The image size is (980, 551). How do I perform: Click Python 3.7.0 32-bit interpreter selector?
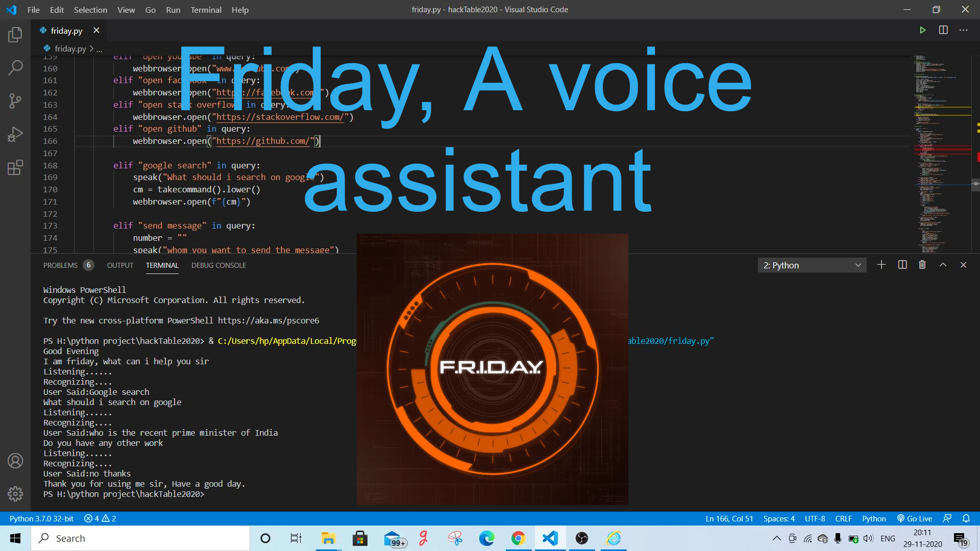(x=41, y=518)
